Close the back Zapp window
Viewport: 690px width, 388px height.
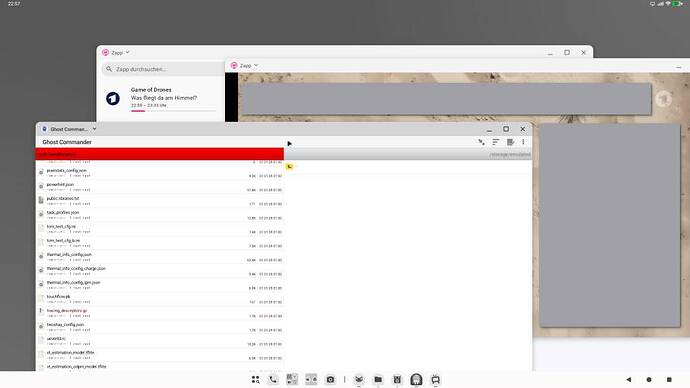click(584, 52)
